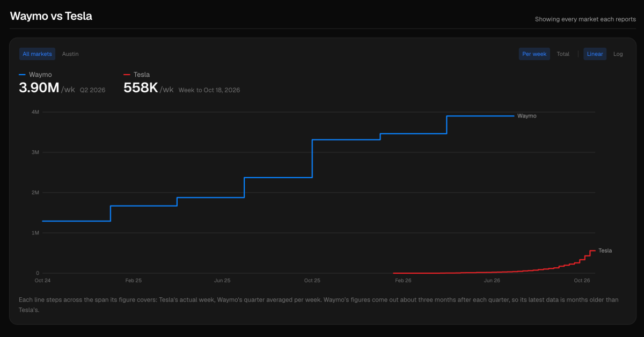This screenshot has width=644, height=337.
Task: Switch to the Austin market
Action: point(70,54)
